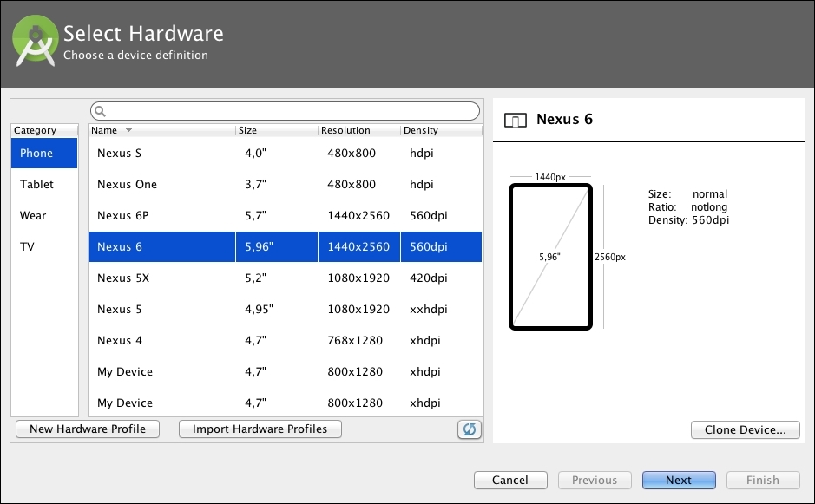815x504 pixels.
Task: Click the Previous button
Action: [x=595, y=480]
